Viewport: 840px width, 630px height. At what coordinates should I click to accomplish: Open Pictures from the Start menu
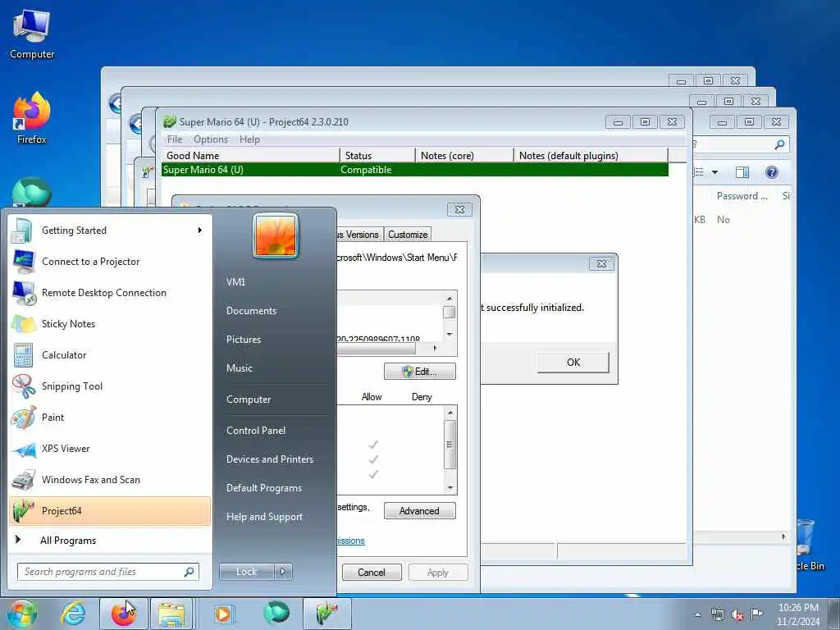coord(244,340)
